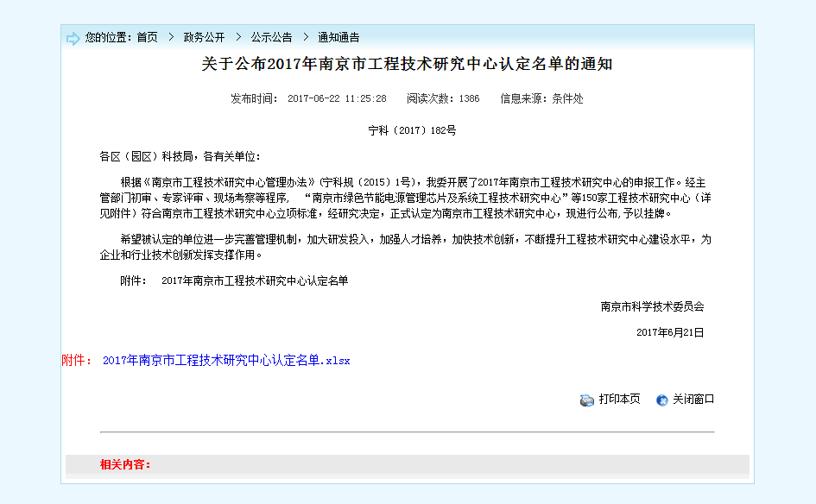Image resolution: width=816 pixels, height=504 pixels.
Task: Click the notice title heading
Action: coord(407,65)
